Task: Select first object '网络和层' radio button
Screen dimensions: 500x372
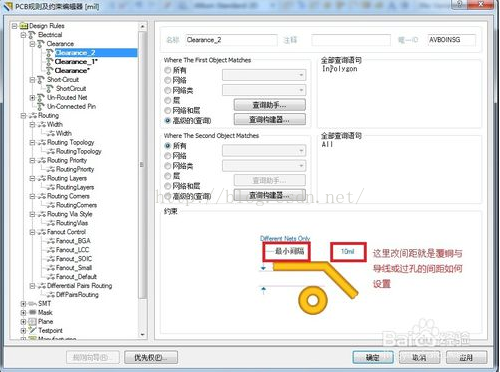Action: click(x=168, y=110)
